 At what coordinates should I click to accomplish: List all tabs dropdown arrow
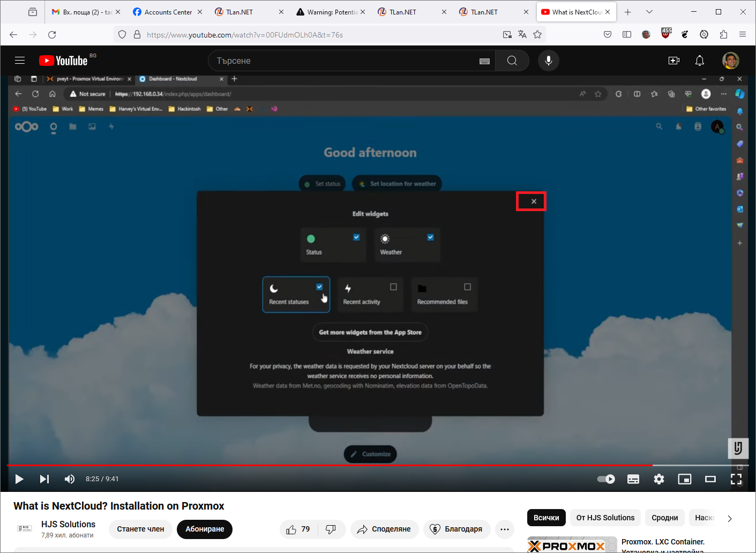click(x=649, y=12)
